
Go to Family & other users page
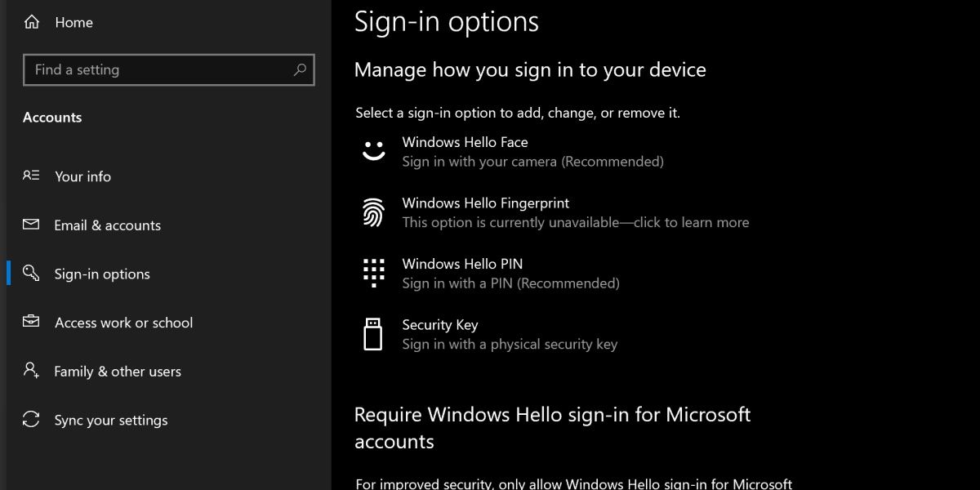[x=117, y=371]
